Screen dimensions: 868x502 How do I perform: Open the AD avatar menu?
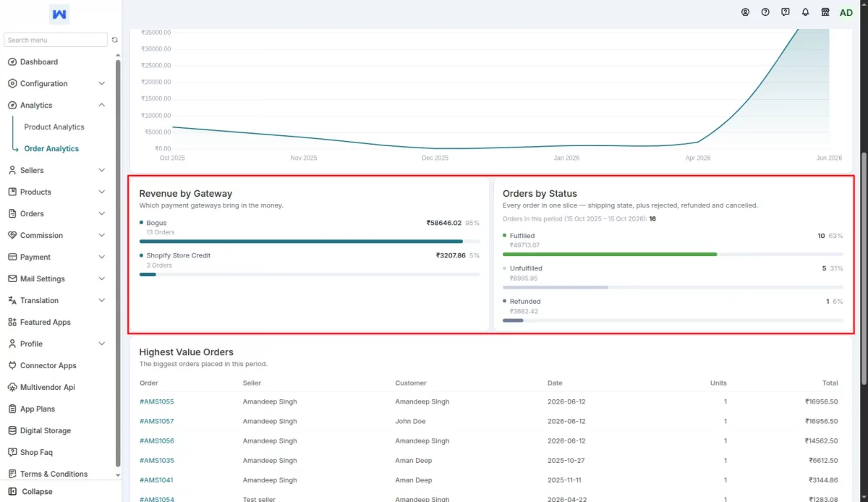tap(846, 12)
